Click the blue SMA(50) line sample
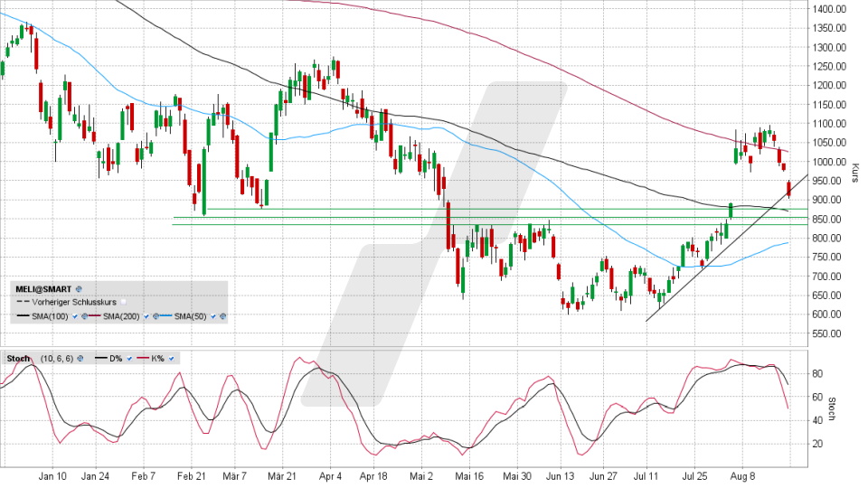Screen dimensions: 868x488 point(166,316)
